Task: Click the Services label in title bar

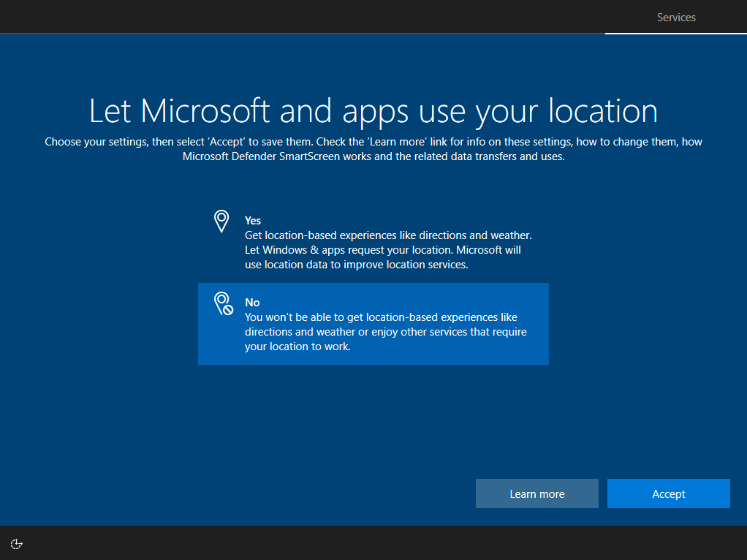Action: click(675, 17)
